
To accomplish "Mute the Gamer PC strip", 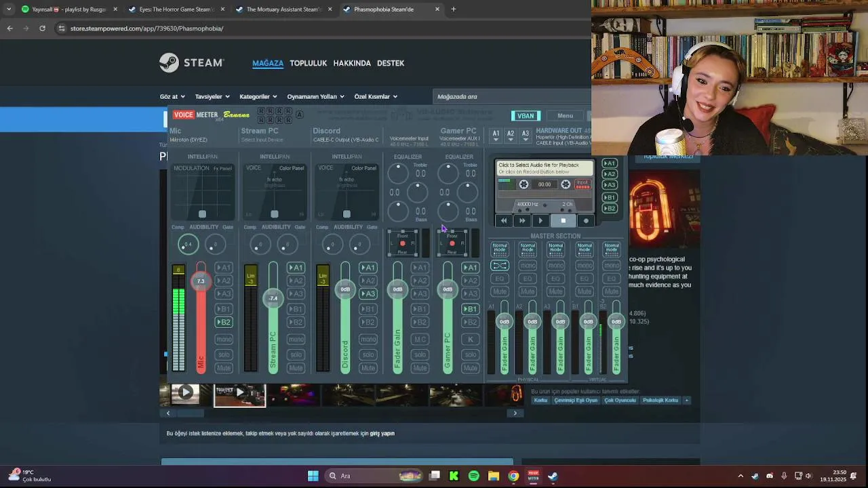I will [x=470, y=368].
